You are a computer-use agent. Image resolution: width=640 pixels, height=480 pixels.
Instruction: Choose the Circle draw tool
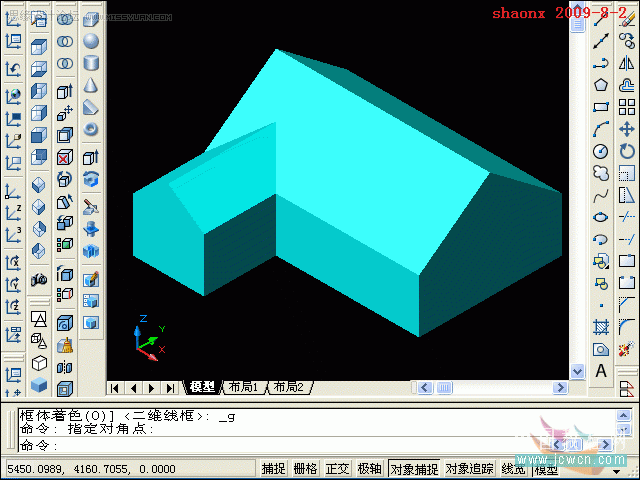point(600,151)
